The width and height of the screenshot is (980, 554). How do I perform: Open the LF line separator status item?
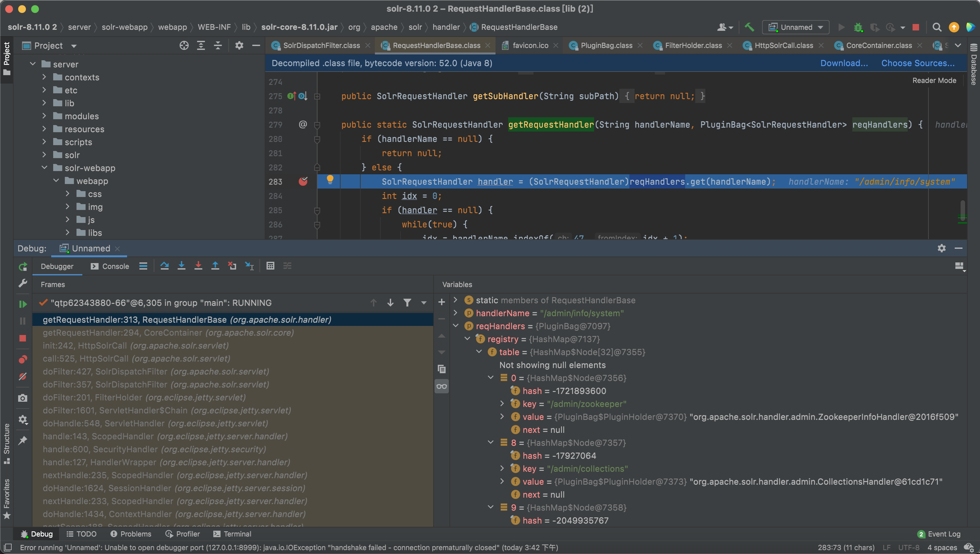point(886,548)
